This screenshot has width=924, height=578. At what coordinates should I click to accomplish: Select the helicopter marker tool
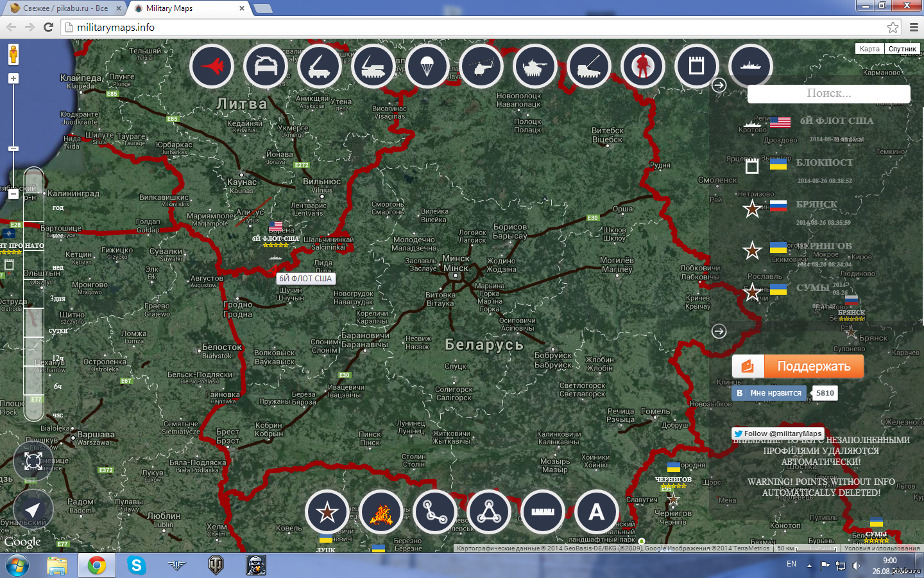(481, 66)
